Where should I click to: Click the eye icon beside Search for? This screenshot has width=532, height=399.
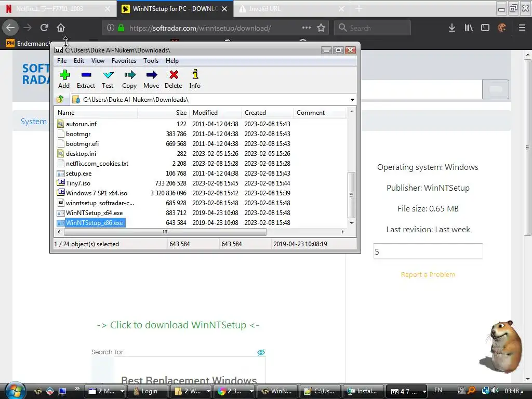click(x=261, y=352)
